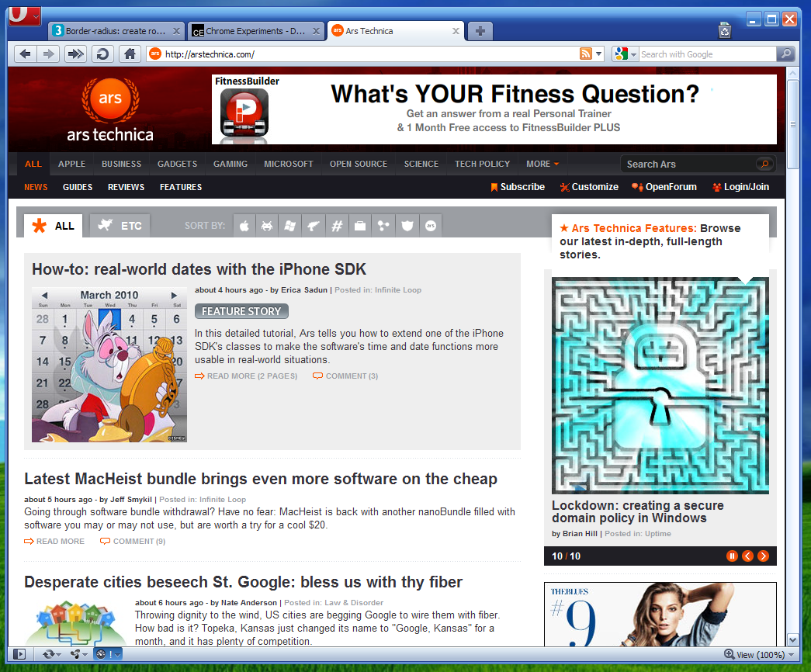Sort articles by the molecule science icon
Image resolution: width=811 pixels, height=672 pixels.
point(383,226)
